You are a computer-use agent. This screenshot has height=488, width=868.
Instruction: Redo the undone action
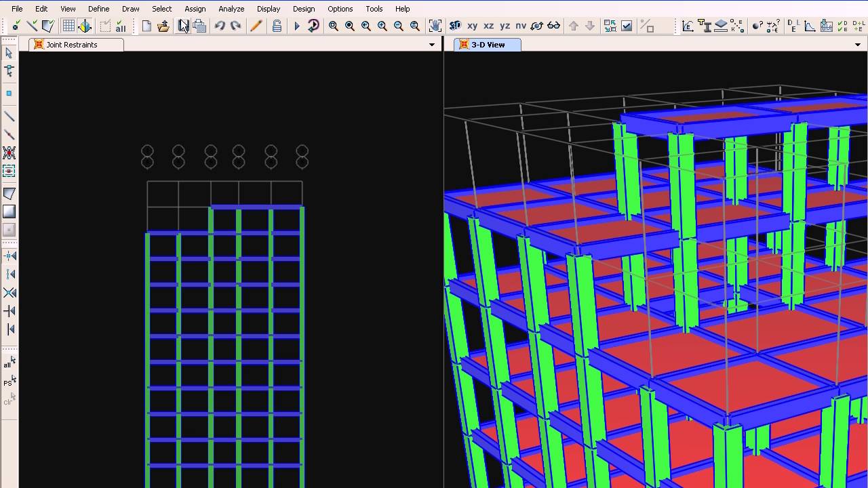click(x=236, y=26)
